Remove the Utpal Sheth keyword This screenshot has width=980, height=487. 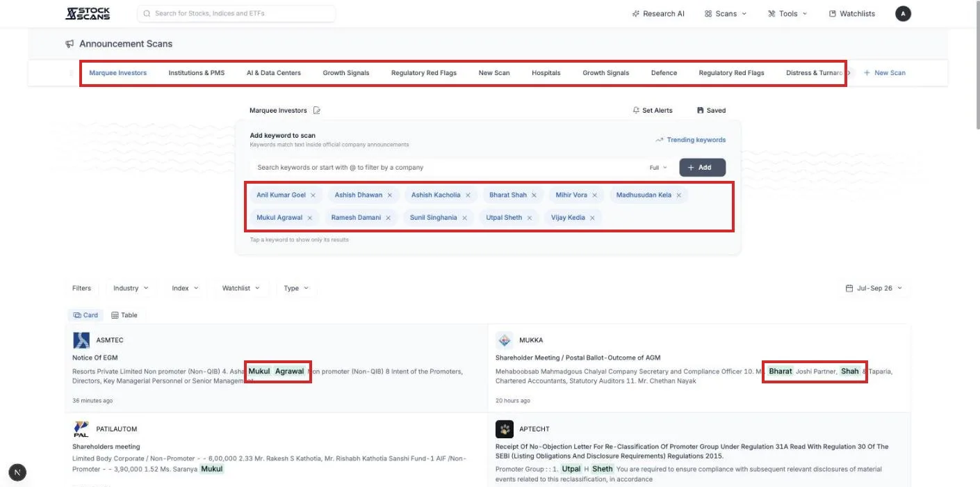tap(529, 218)
